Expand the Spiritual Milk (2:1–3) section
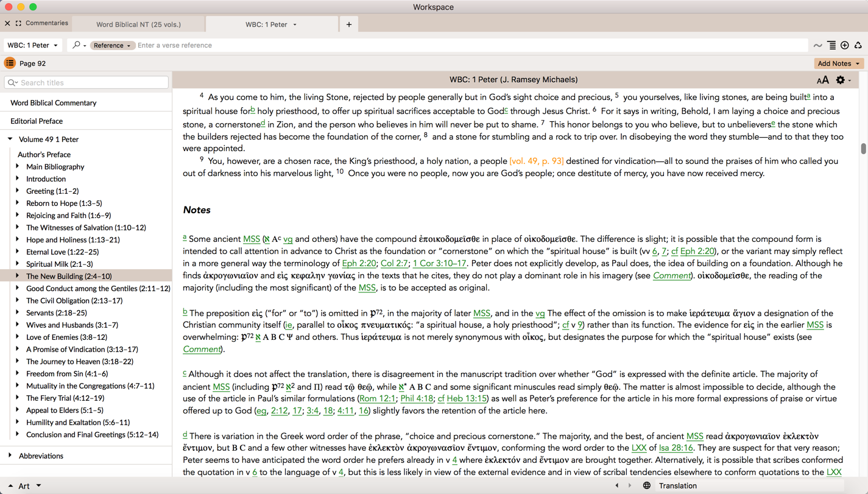Image resolution: width=868 pixels, height=494 pixels. 18,264
